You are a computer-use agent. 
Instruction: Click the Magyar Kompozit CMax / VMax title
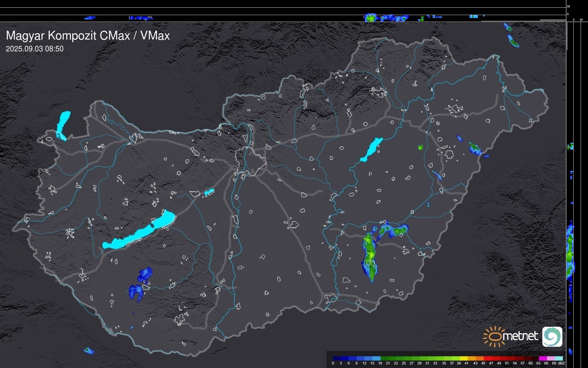click(x=88, y=36)
